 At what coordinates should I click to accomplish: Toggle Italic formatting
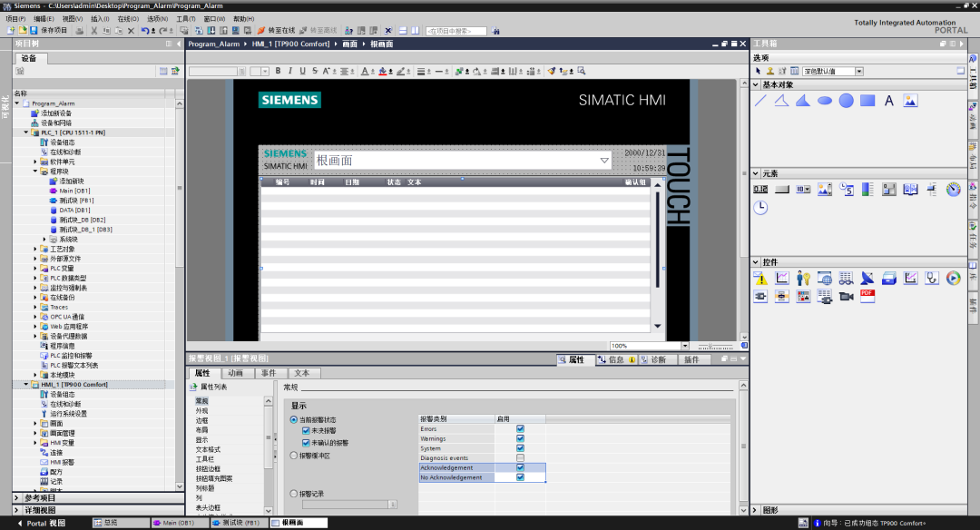[x=290, y=72]
